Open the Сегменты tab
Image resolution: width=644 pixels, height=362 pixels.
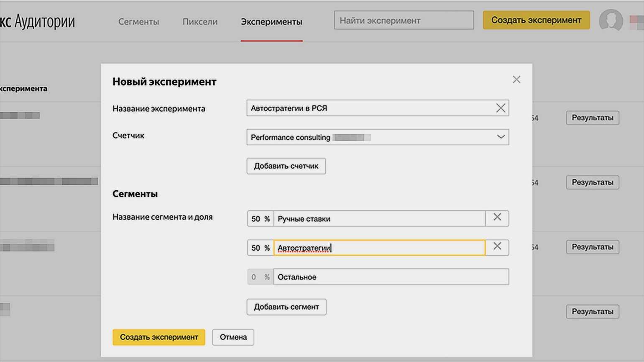coord(138,22)
